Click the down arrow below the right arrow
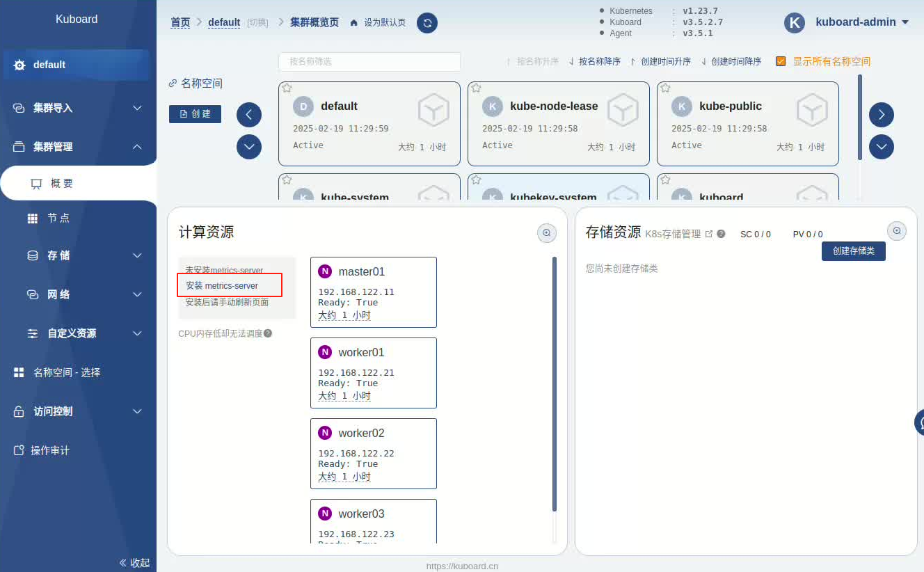The width and height of the screenshot is (924, 572). (x=882, y=146)
